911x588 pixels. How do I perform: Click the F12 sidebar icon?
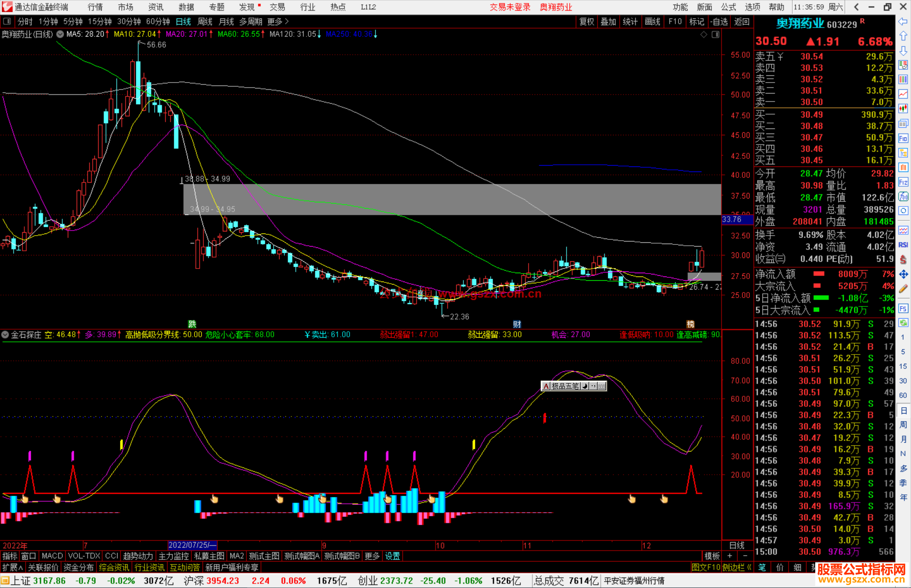pos(903,182)
